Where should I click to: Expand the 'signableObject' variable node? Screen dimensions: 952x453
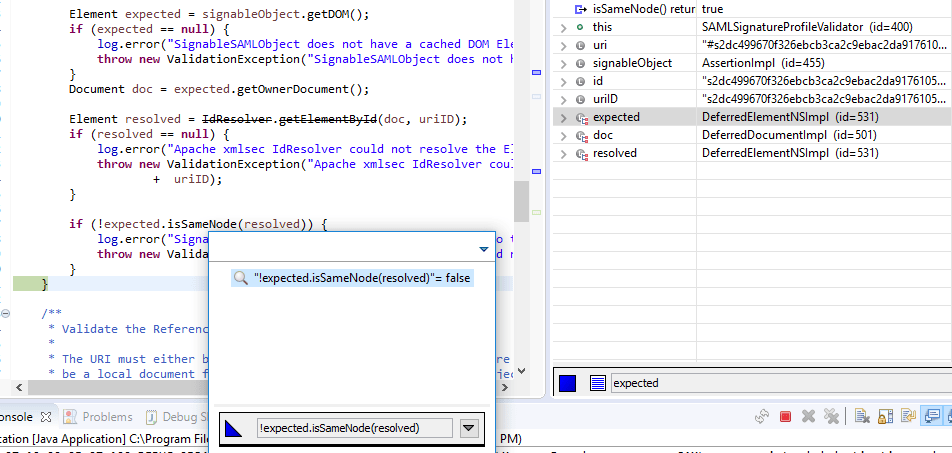pyautogui.click(x=563, y=63)
